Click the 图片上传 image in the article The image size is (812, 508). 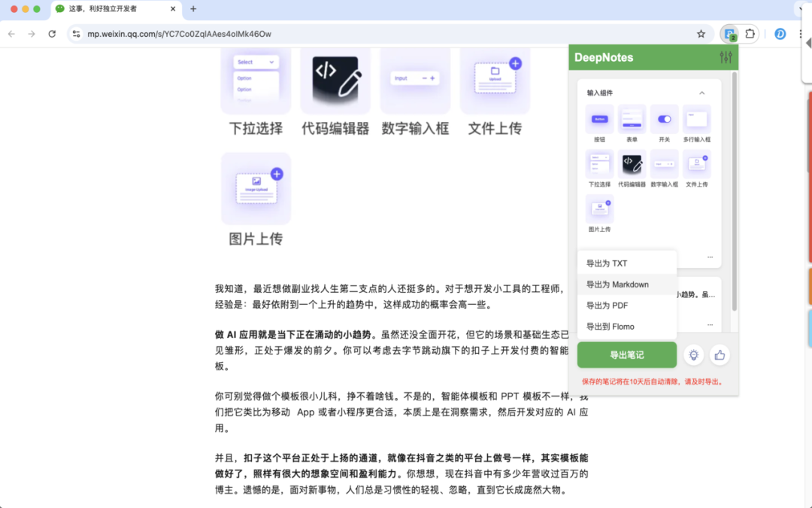coord(256,189)
